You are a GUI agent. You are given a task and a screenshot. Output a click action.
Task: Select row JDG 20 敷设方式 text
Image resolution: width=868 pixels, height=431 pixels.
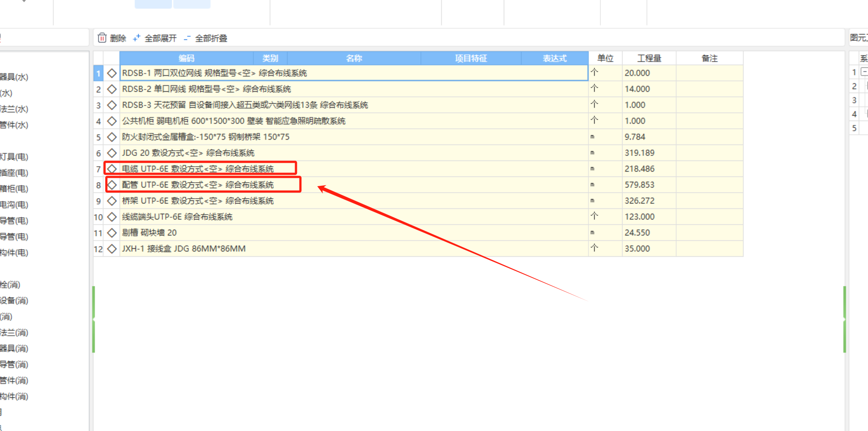(x=188, y=153)
